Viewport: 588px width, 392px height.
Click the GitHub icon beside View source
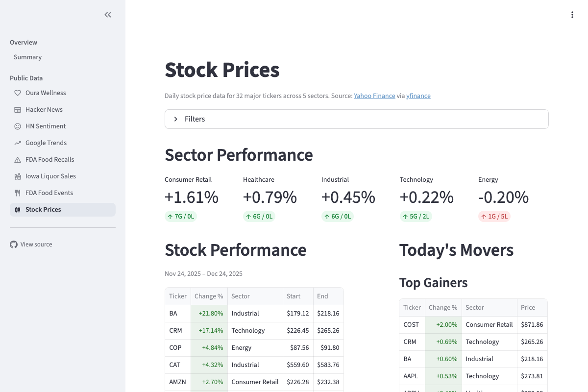(14, 244)
